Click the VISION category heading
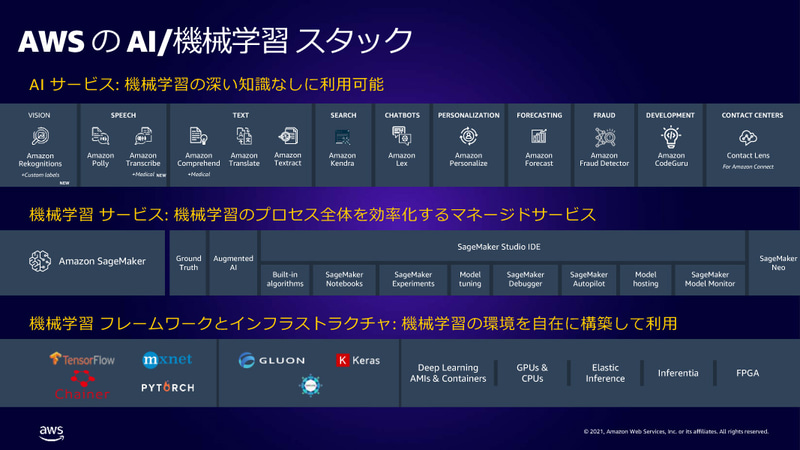Screen dimensions: 800x450 pos(39,115)
